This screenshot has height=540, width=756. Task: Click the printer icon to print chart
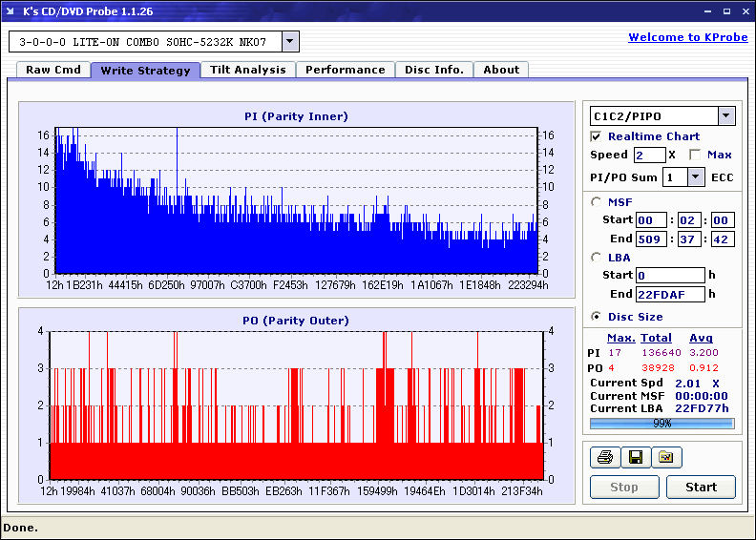605,458
